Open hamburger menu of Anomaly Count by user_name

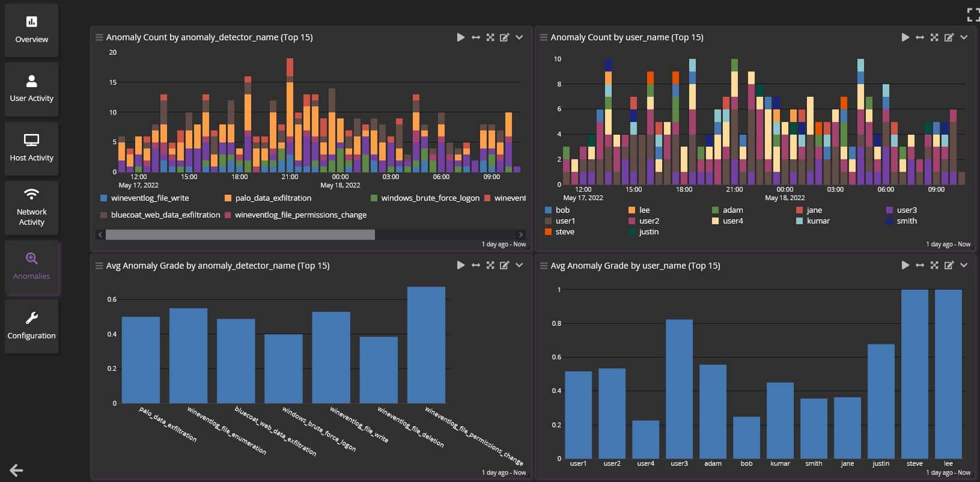(x=544, y=37)
